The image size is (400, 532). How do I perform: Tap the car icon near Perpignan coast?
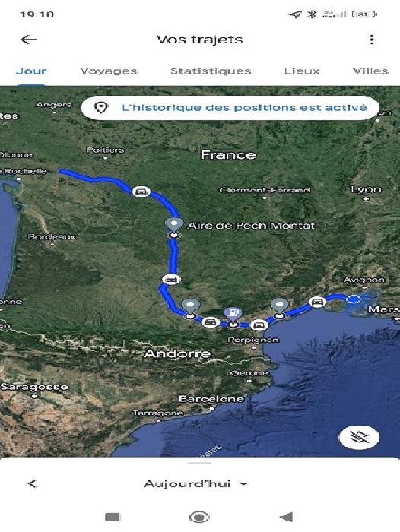tap(259, 325)
